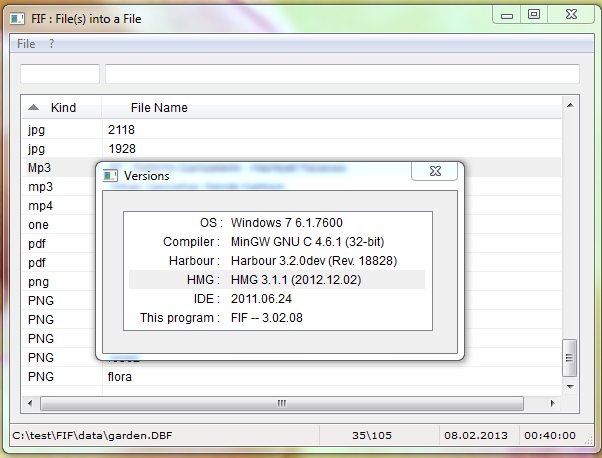
Task: Click the Versions dialog title icon
Action: 111,176
